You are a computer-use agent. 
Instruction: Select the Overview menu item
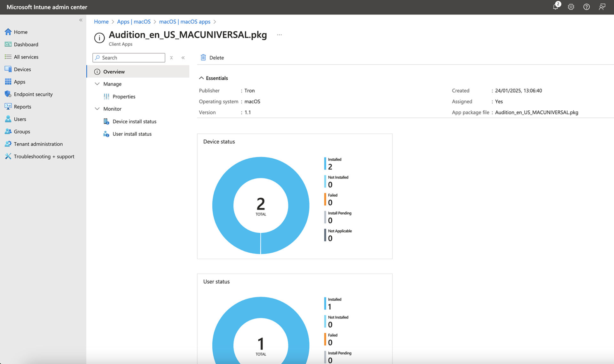tap(114, 72)
